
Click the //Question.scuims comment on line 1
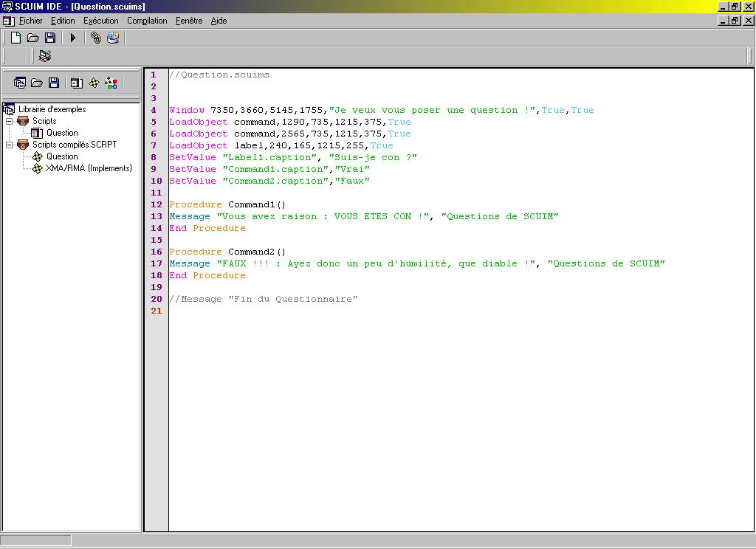point(219,75)
